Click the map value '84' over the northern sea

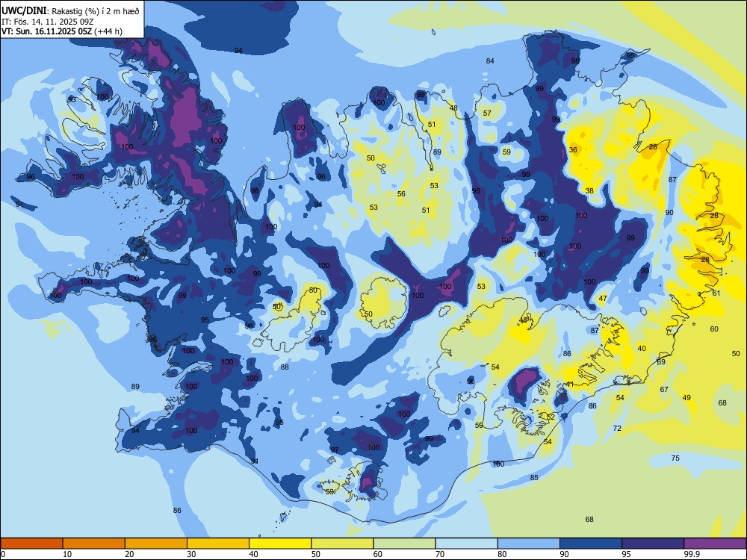490,61
